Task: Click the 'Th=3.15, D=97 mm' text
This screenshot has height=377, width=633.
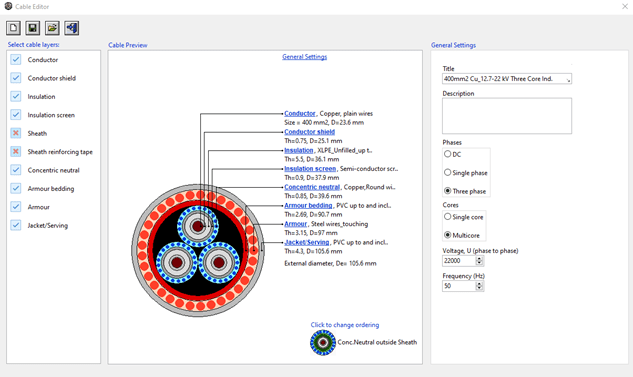Action: click(x=311, y=233)
